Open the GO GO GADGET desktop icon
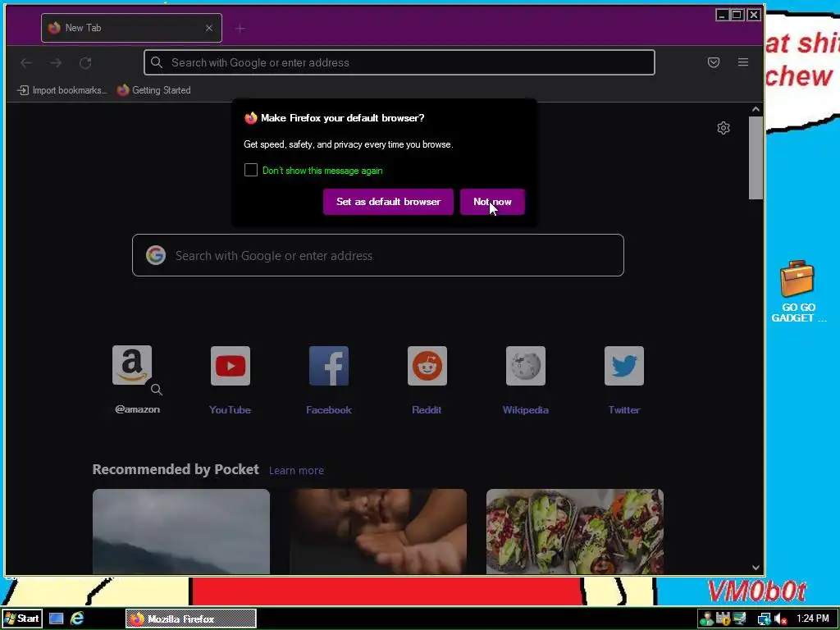 tap(798, 291)
